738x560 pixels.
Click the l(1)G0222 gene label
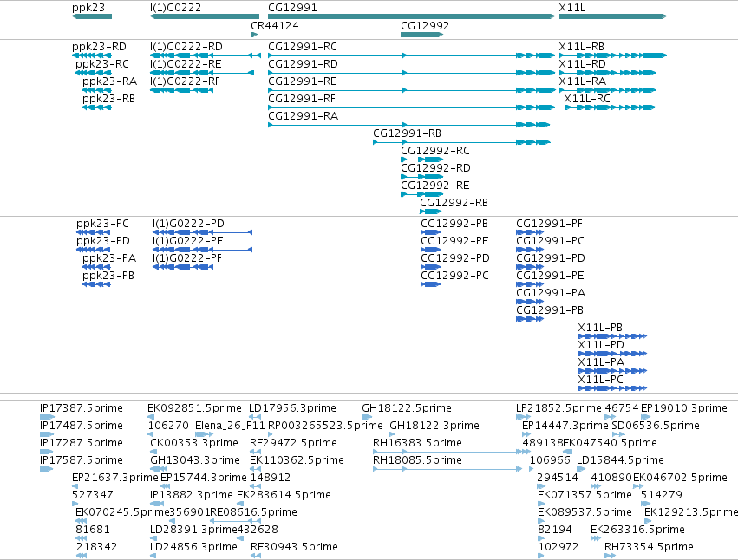(x=175, y=8)
